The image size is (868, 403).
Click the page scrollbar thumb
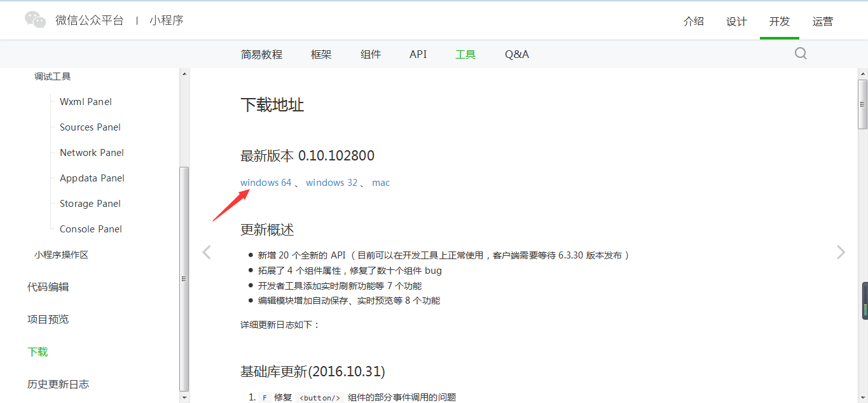(x=863, y=104)
